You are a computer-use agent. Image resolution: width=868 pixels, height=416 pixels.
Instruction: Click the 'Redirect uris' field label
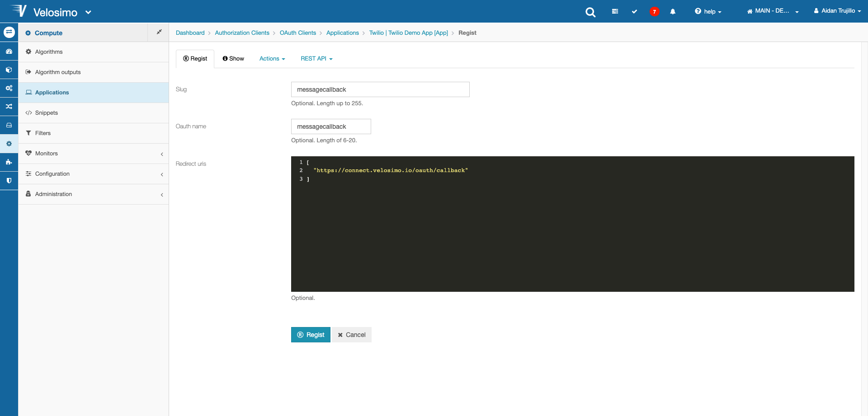click(191, 164)
